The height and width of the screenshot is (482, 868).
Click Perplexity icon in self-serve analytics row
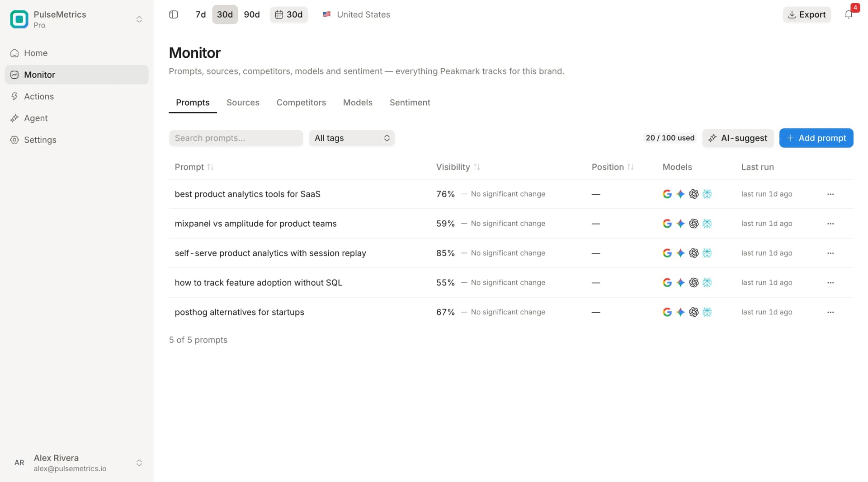coord(707,253)
